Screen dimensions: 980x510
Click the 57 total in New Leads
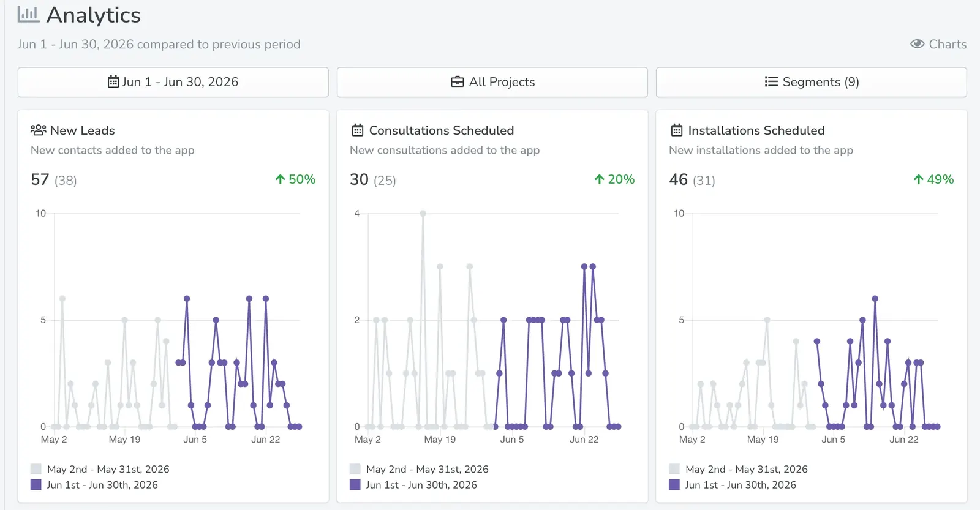point(40,179)
